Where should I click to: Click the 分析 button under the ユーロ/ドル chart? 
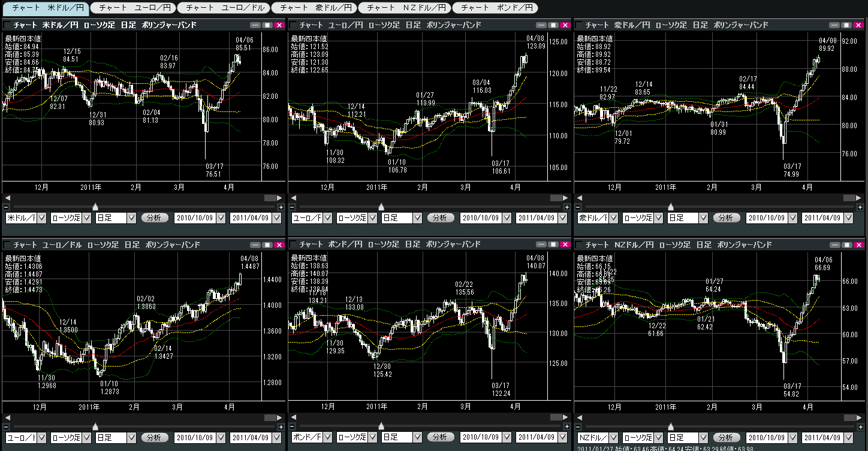pos(155,437)
